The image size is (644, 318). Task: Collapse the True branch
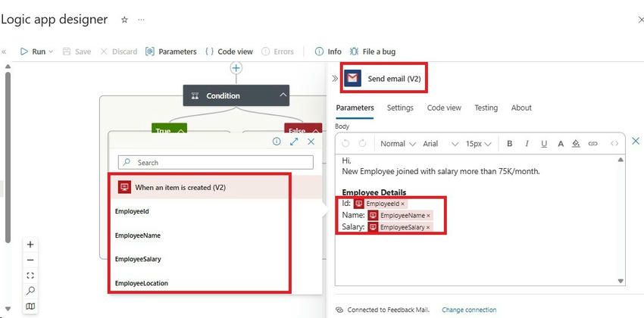181,130
